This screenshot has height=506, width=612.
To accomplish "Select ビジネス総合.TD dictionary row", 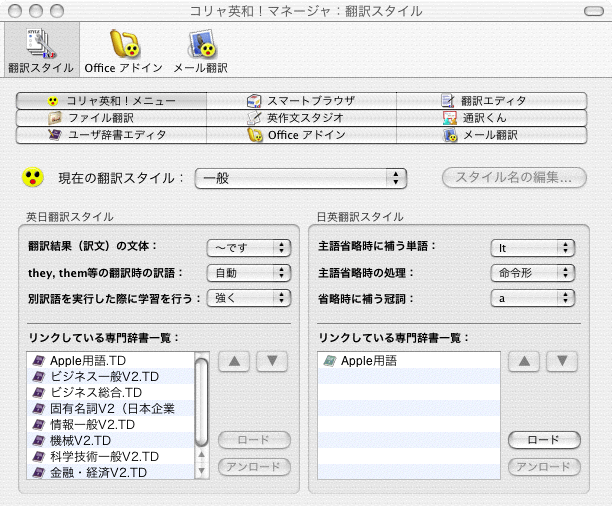I will pos(110,392).
